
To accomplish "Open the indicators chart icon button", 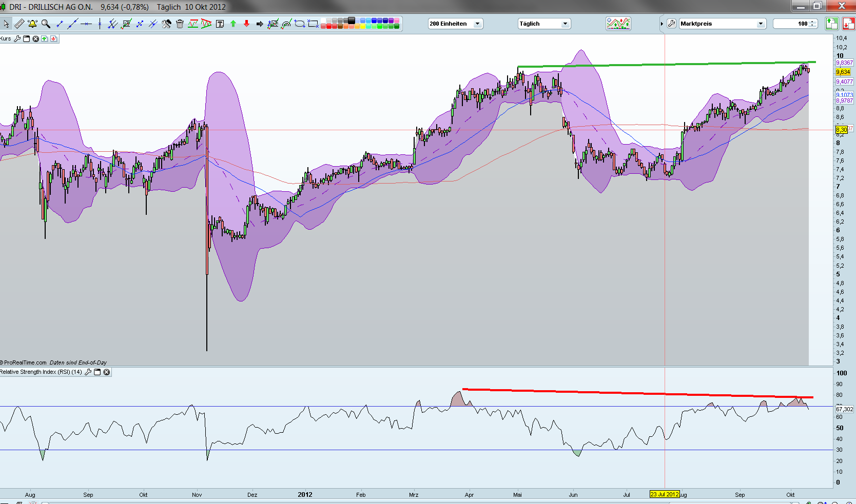I will point(618,24).
